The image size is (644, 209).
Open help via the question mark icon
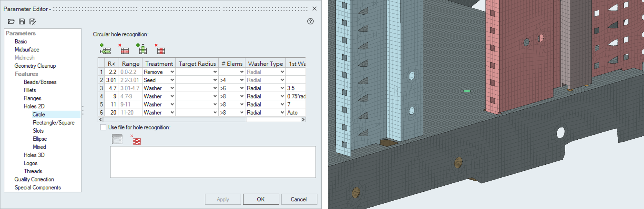coord(310,21)
